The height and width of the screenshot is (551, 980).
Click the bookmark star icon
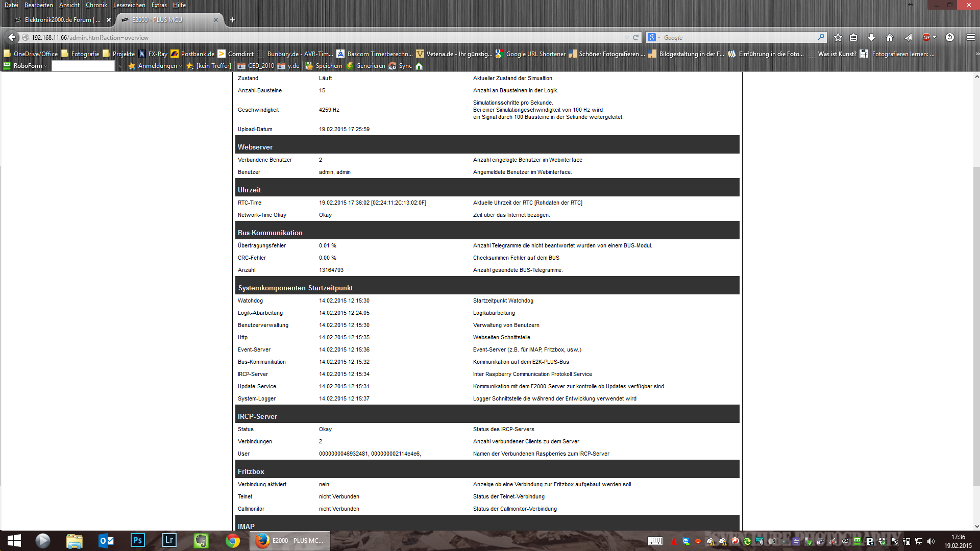838,37
